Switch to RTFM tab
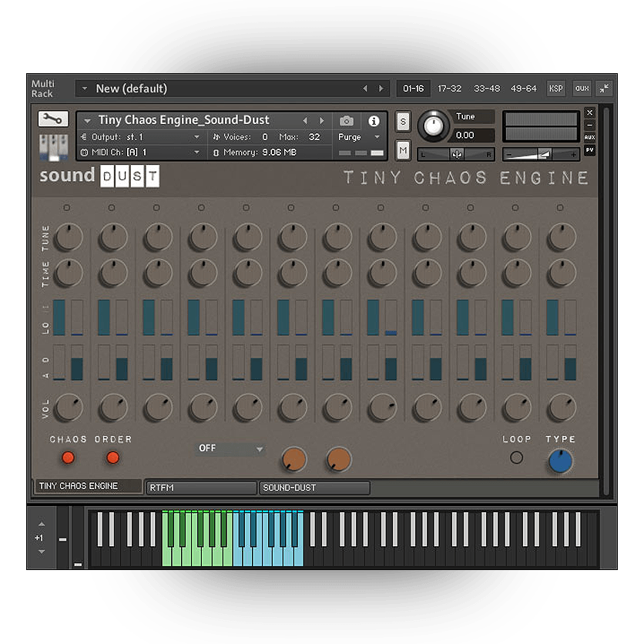The width and height of the screenshot is (644, 644). (x=201, y=488)
